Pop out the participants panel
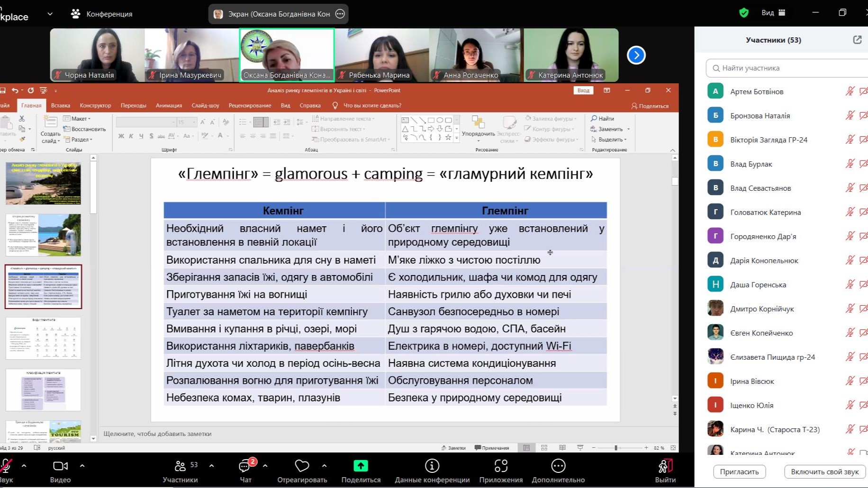The image size is (868, 488). coord(857,40)
